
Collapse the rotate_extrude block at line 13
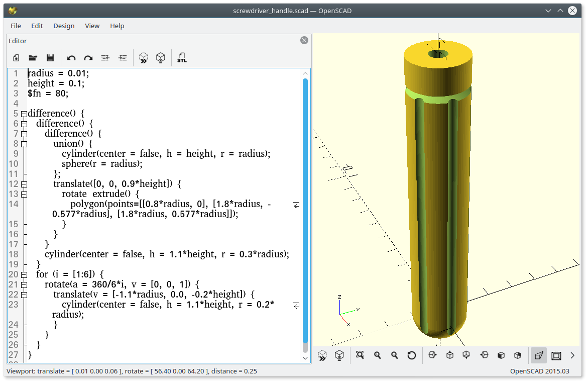tap(24, 194)
